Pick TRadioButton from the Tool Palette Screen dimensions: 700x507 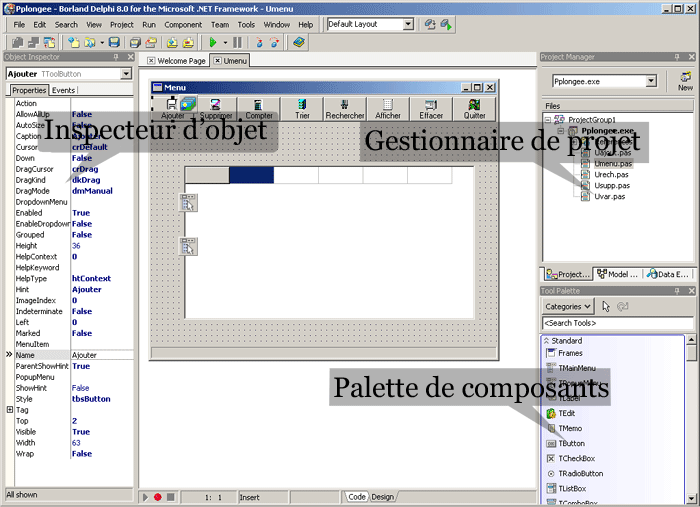pyautogui.click(x=580, y=474)
